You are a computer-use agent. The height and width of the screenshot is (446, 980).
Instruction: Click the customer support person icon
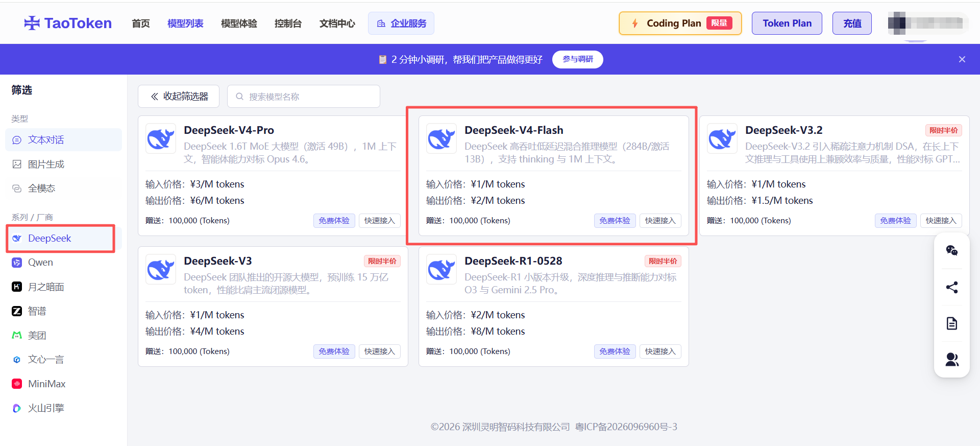[952, 360]
